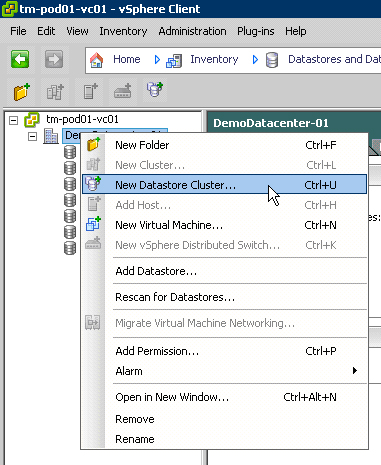Click the New Folder toolbar icon
The width and height of the screenshot is (381, 465).
22,92
